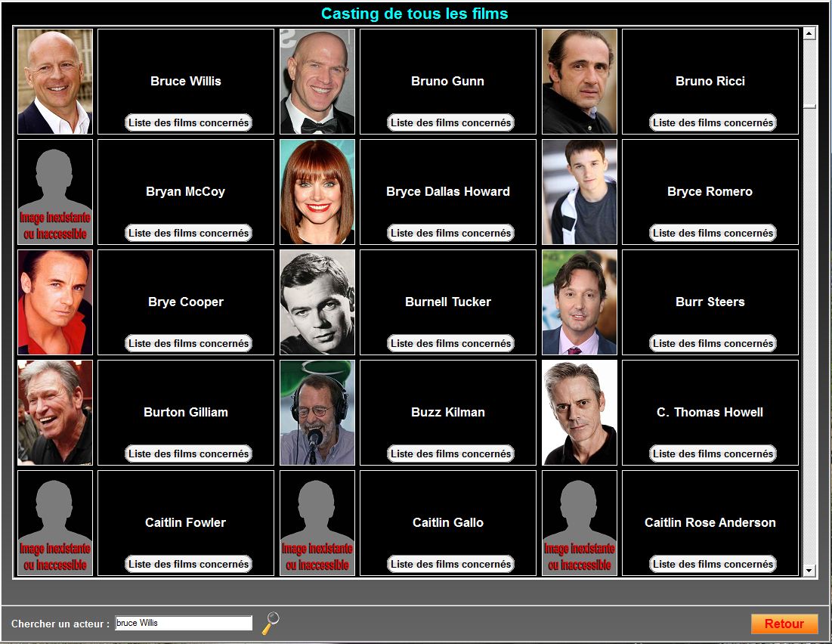Viewport: 832px width, 644px height.
Task: Click the name text 'Bruno Ricci'
Action: pos(710,81)
